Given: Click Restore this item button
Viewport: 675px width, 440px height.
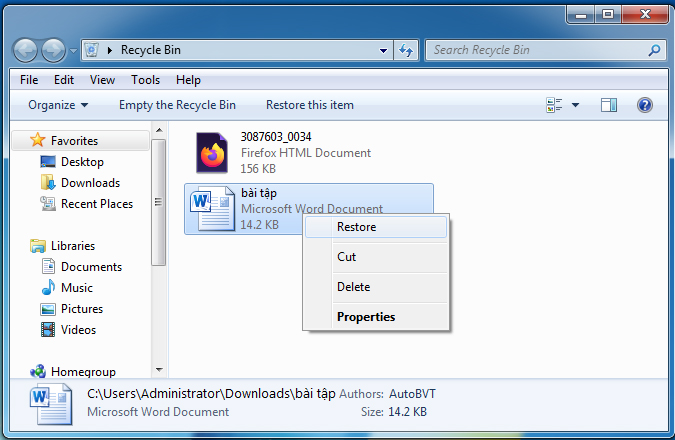Looking at the screenshot, I should click(310, 105).
